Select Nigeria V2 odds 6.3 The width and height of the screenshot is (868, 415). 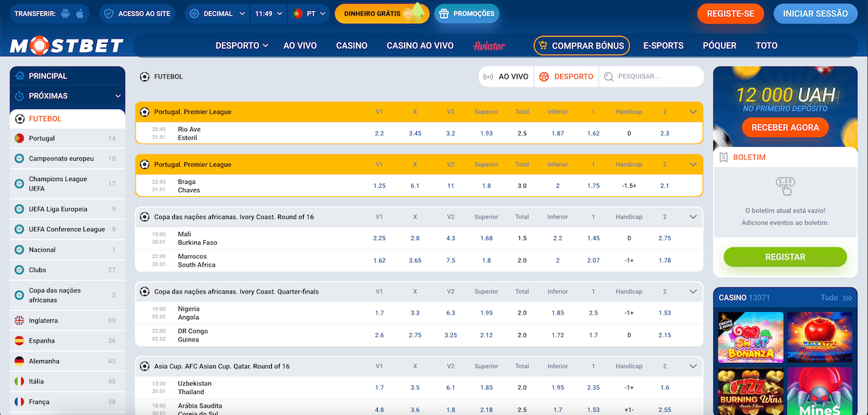pyautogui.click(x=451, y=313)
